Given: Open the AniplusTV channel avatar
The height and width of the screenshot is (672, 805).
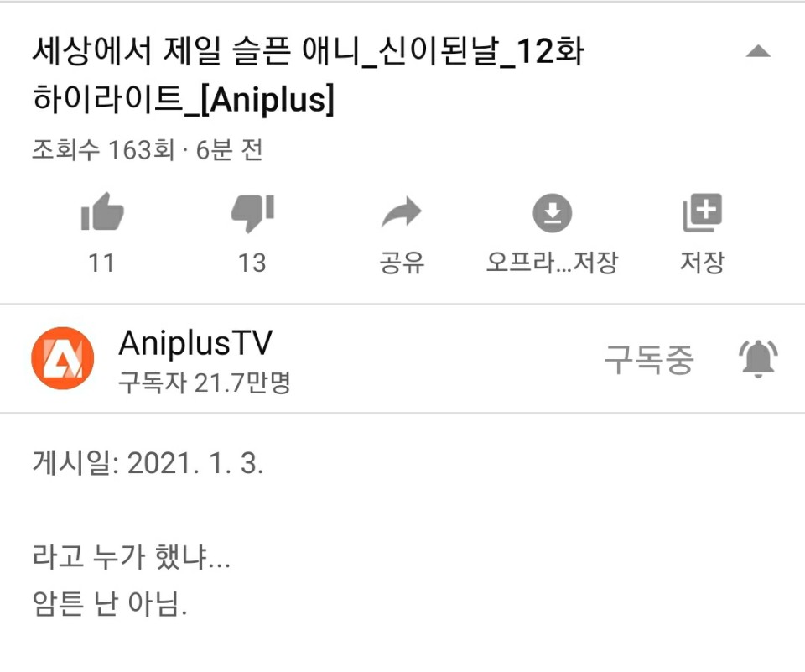Looking at the screenshot, I should pyautogui.click(x=63, y=358).
